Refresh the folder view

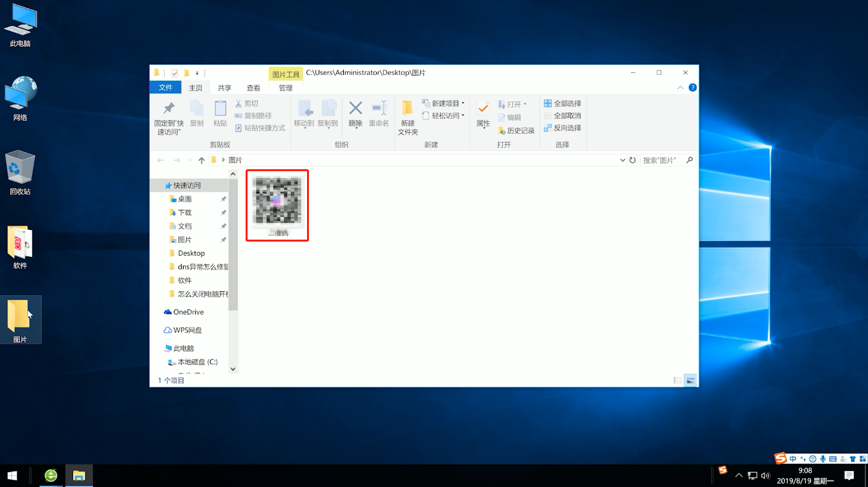[633, 160]
